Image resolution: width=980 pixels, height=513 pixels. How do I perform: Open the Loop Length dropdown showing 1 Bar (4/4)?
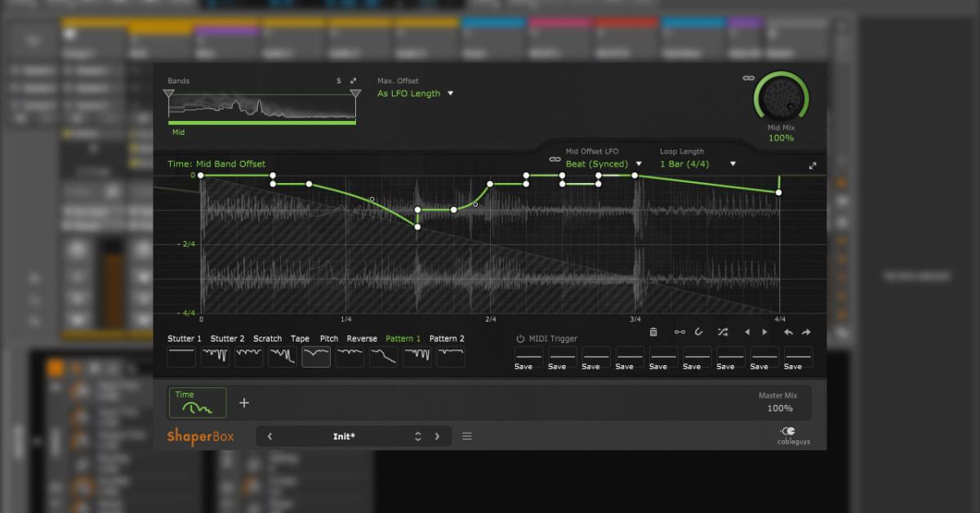[x=698, y=163]
